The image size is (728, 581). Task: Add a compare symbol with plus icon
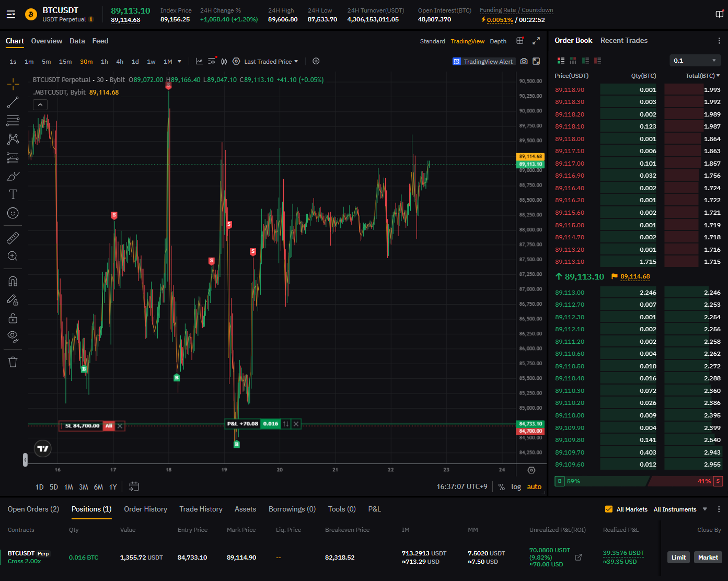[x=316, y=61]
